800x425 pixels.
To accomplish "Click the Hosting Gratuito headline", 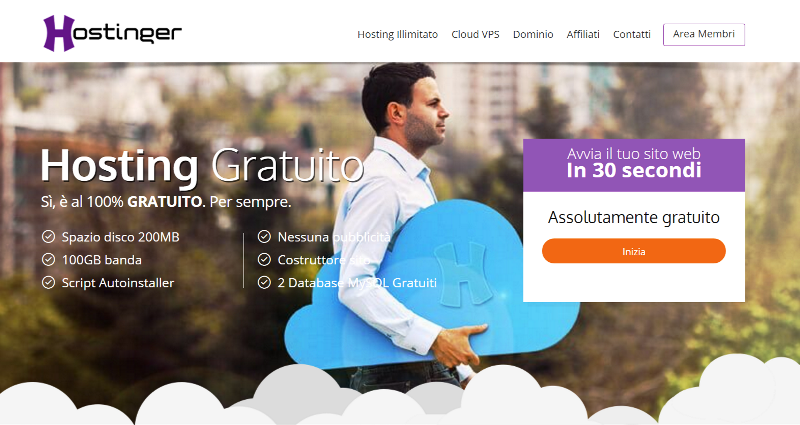I will [x=202, y=166].
